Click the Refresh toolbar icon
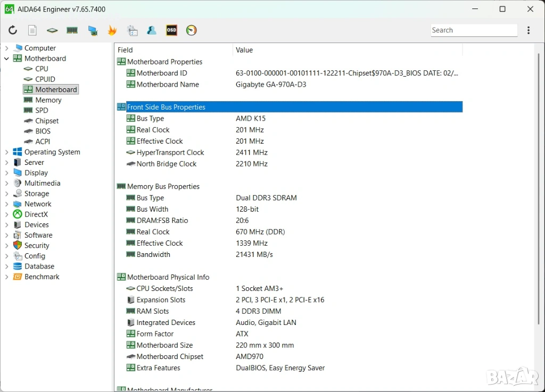This screenshot has width=545, height=392. [13, 30]
